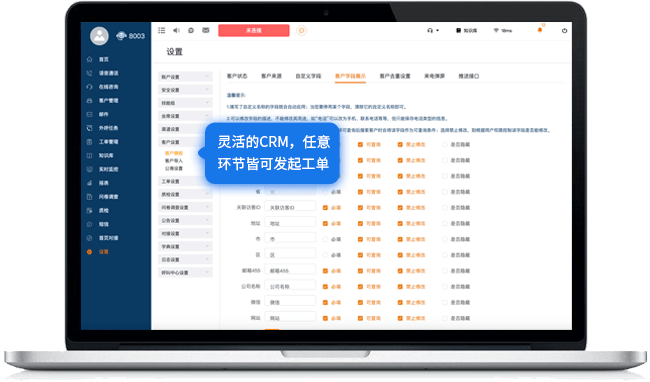Screen dimensions: 650x382
Task: Uncheck 可查询 checkbox in the 地址 row
Action: pos(360,223)
